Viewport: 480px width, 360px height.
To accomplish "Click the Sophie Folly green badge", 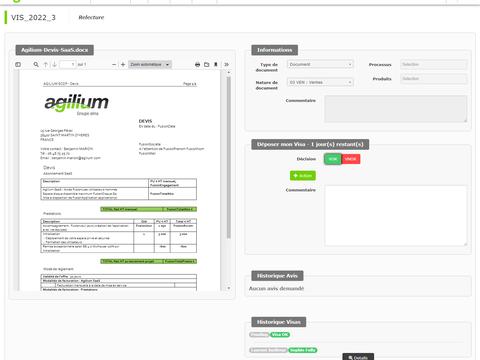I will click(303, 350).
